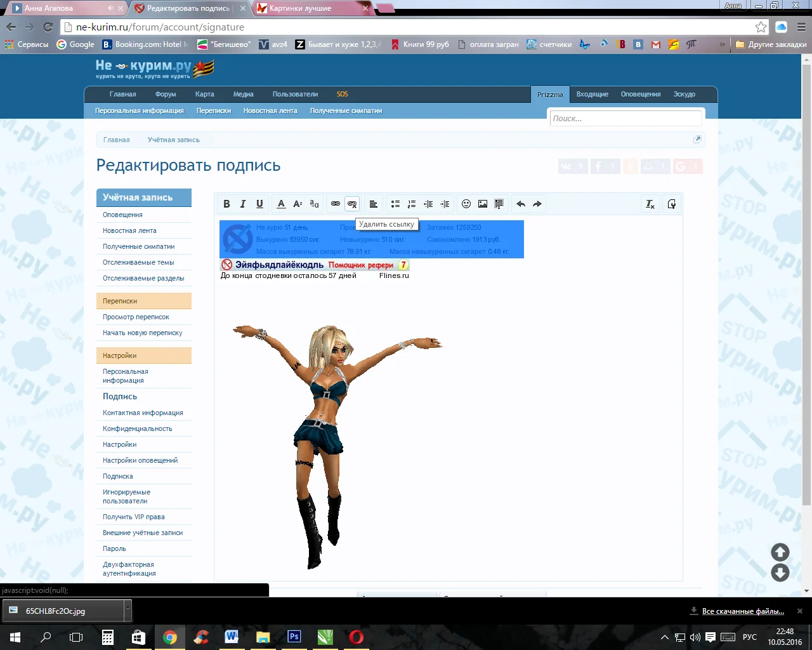Open Контактная информация in the sidebar
This screenshot has width=812, height=650.
[x=143, y=413]
